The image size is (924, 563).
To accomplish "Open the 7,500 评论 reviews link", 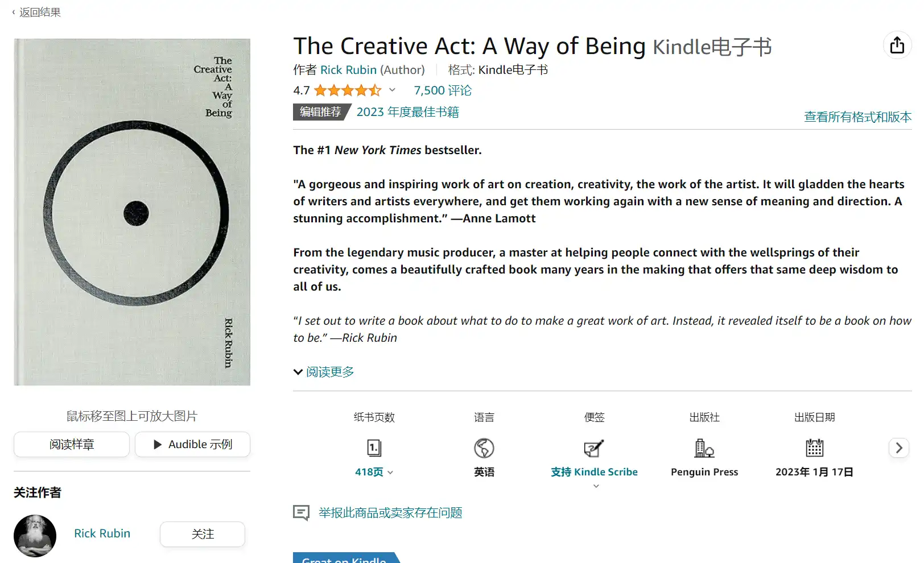I will pos(442,90).
